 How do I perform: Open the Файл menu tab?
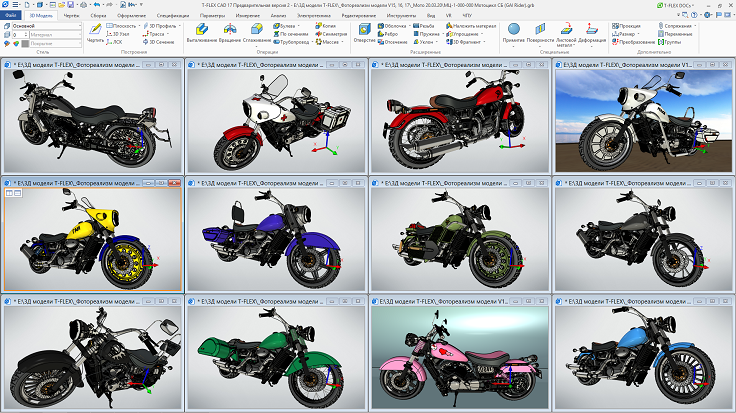[x=10, y=15]
